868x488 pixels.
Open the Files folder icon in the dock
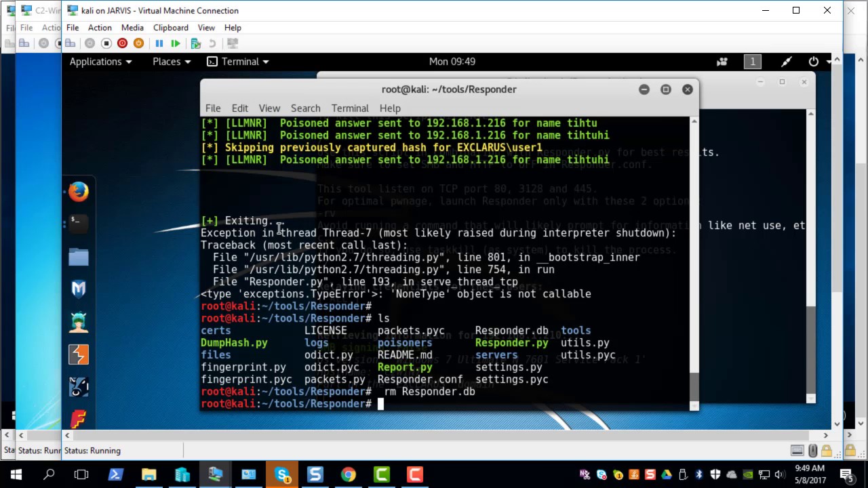(x=79, y=256)
